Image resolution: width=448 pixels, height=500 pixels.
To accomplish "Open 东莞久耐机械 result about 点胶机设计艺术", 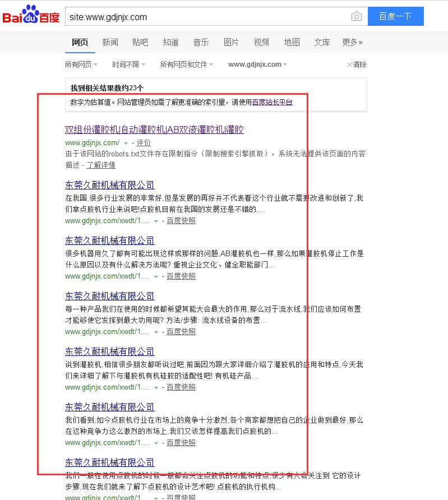I will pos(110,462).
